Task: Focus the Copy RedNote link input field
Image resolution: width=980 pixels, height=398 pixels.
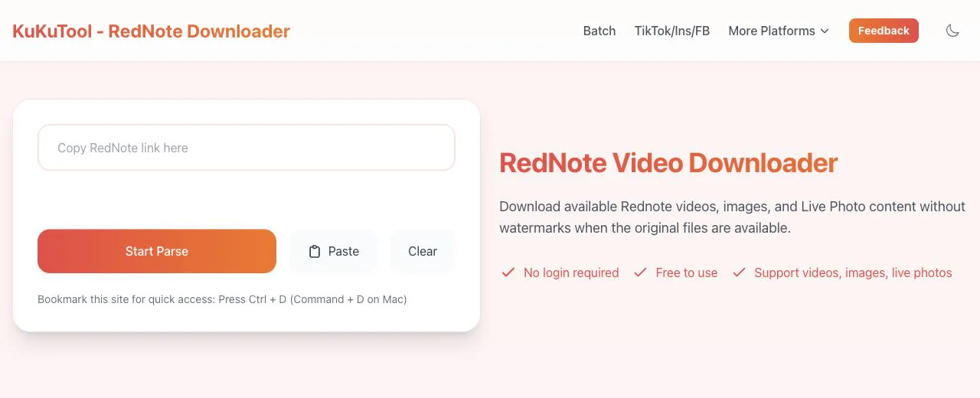Action: [x=247, y=148]
